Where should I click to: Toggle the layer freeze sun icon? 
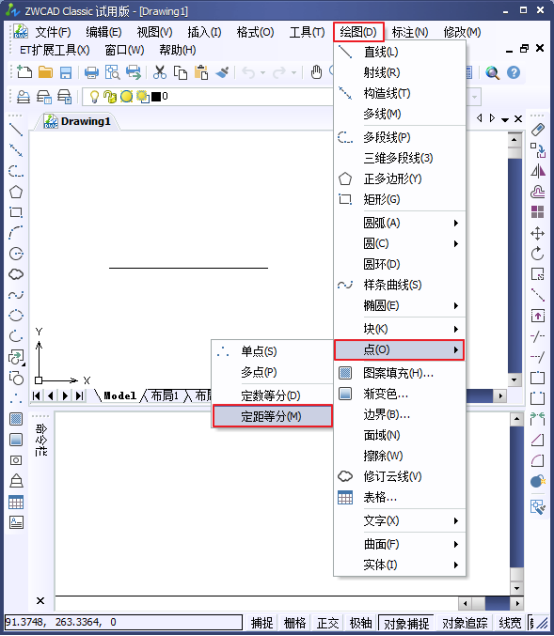pyautogui.click(x=127, y=97)
